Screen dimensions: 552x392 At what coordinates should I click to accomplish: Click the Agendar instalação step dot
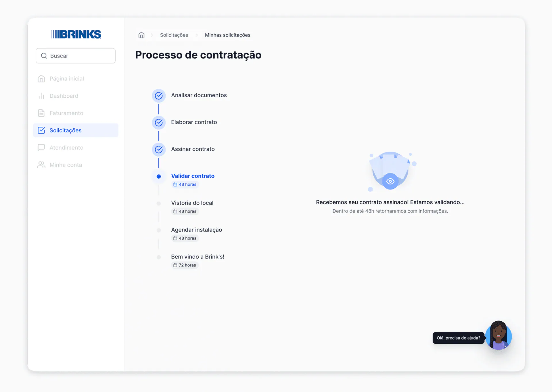point(159,230)
